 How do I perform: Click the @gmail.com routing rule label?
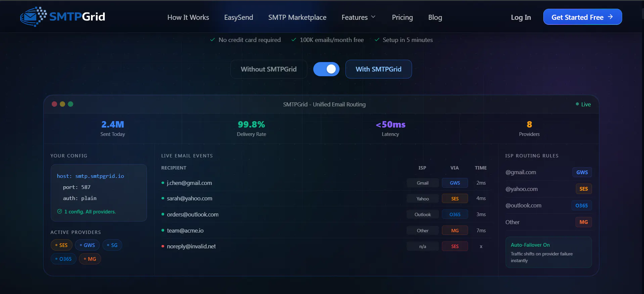pyautogui.click(x=521, y=172)
